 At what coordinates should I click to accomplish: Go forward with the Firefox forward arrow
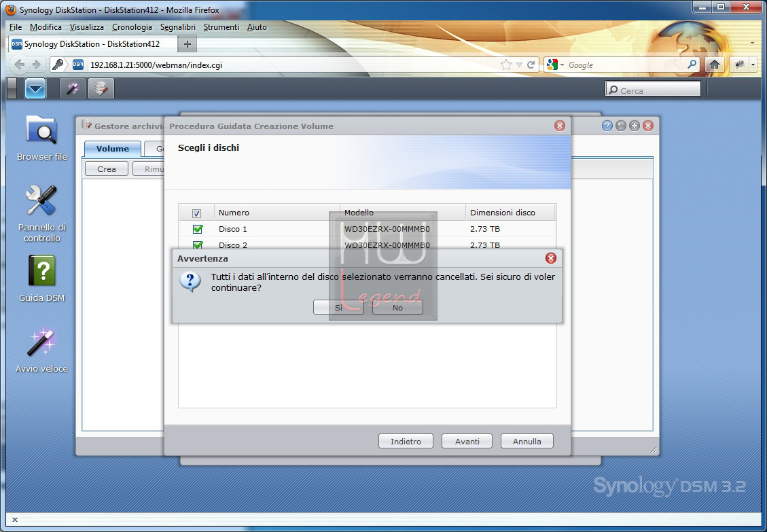[36, 65]
